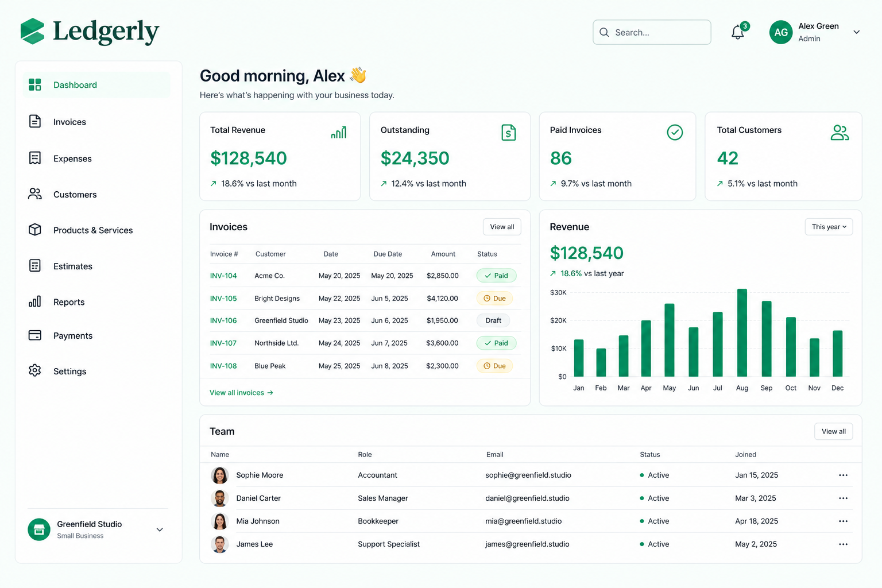The width and height of the screenshot is (882, 588).
Task: Click the Customers people icon in sidebar
Action: point(35,194)
